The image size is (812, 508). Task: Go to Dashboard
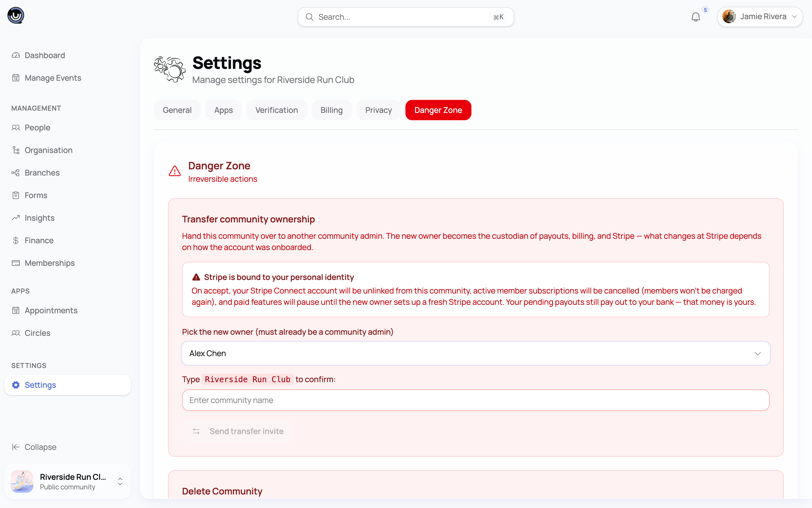point(67,55)
